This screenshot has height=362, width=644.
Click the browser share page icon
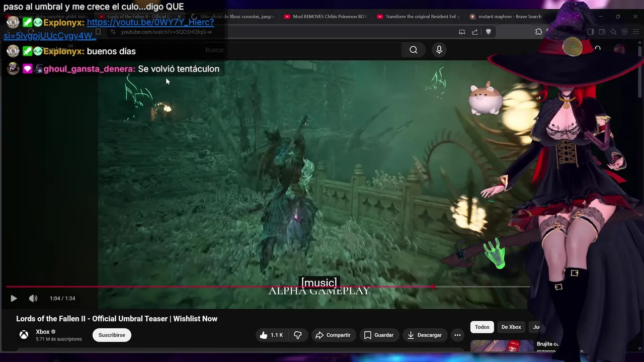click(474, 32)
